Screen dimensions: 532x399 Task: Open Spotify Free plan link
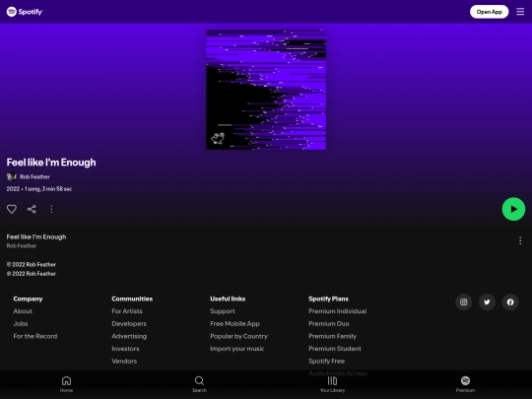[326, 361]
